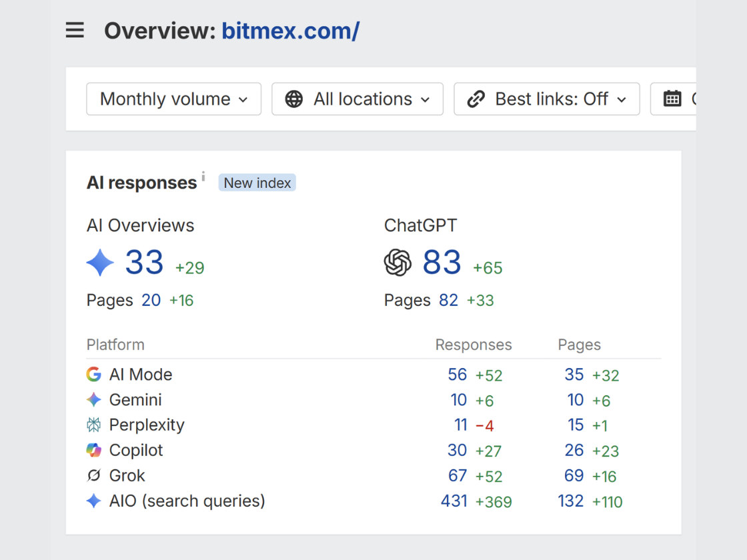Click the ChatGPT logo icon
Viewport: 747px width, 560px height.
tap(398, 263)
